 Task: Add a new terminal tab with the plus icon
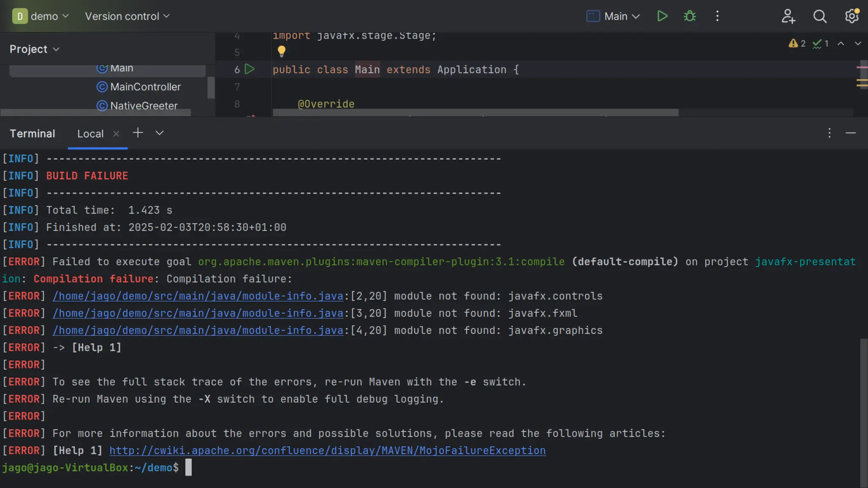coord(138,133)
